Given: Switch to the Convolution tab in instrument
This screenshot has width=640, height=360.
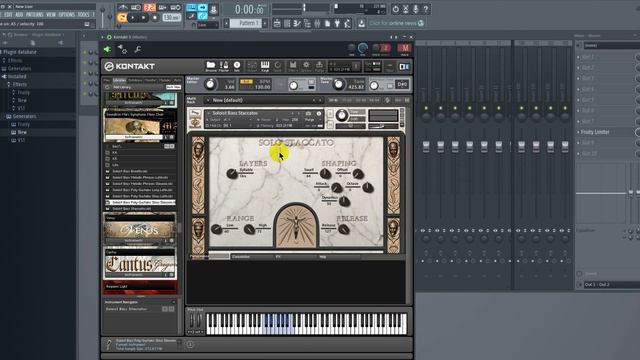Looking at the screenshot, I should (x=252, y=257).
